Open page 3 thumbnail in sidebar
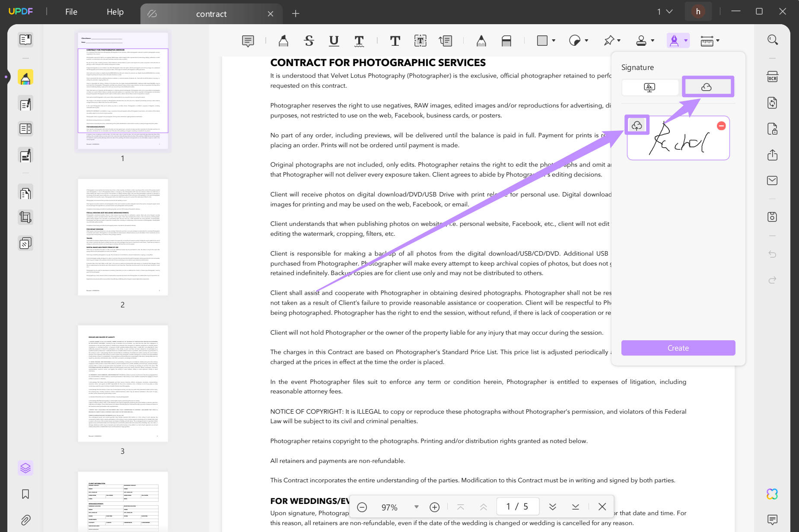This screenshot has width=799, height=532. 122,382
